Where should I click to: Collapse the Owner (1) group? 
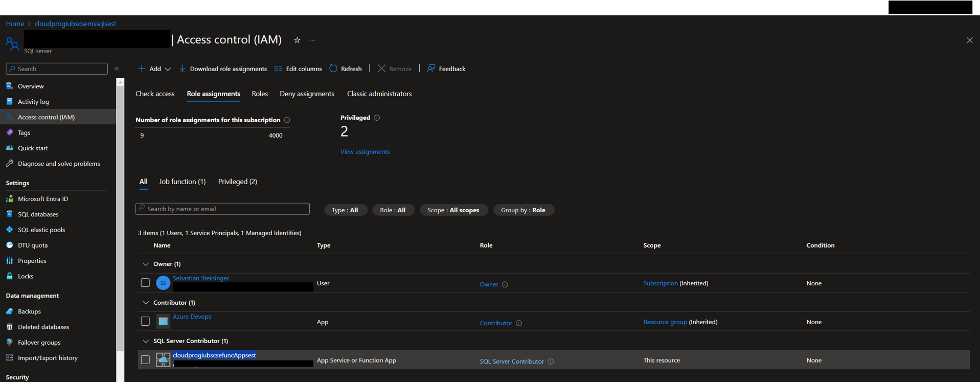[x=146, y=264]
